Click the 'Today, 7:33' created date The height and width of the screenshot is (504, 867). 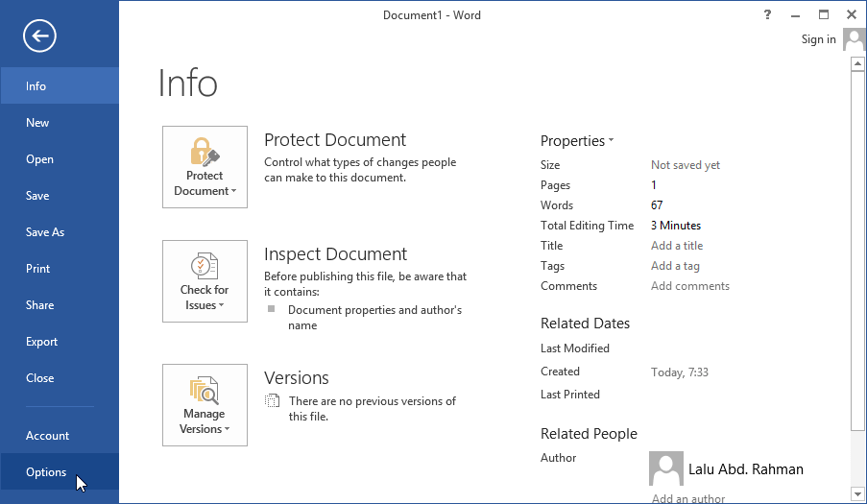(x=680, y=372)
